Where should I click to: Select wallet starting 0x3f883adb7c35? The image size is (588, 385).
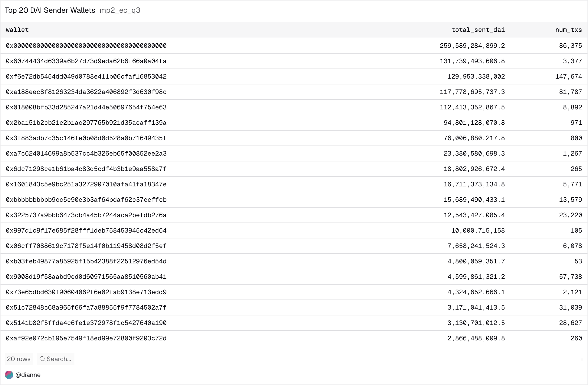pos(86,138)
